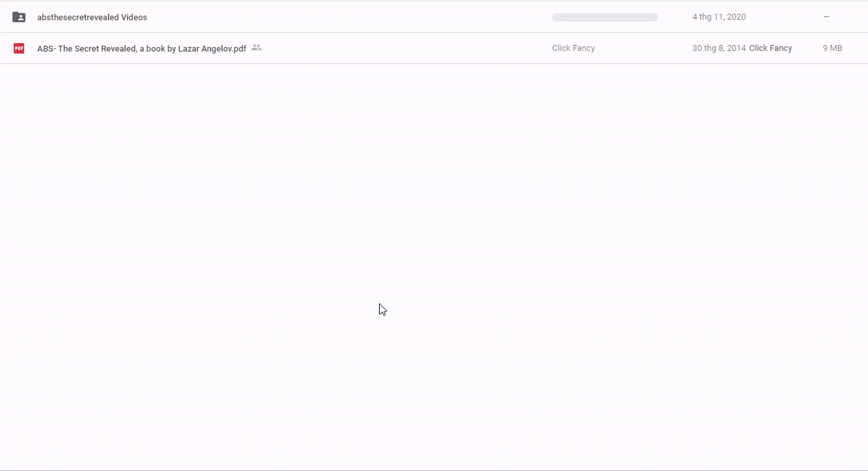This screenshot has width=868, height=471.
Task: Click the blurred owner bar on the Videos row
Action: point(605,17)
